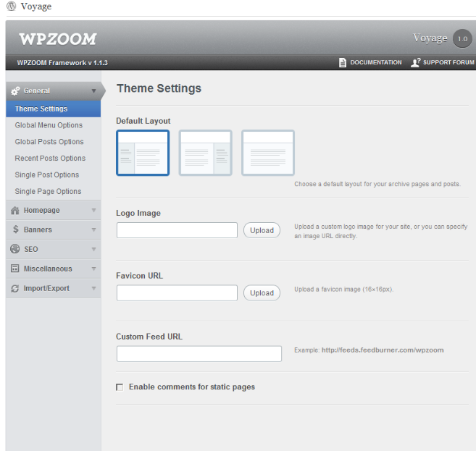The height and width of the screenshot is (451, 476).
Task: Click the WPZOOM logo
Action: [58, 39]
